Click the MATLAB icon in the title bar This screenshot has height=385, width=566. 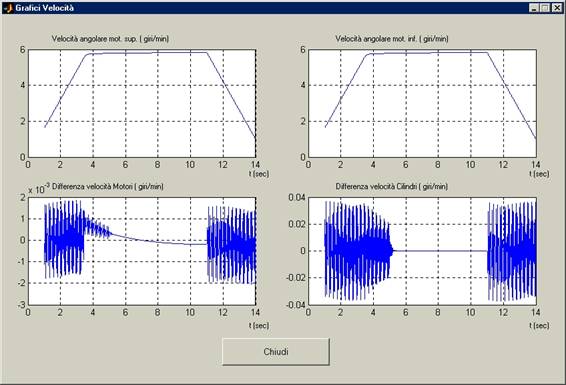click(x=9, y=8)
